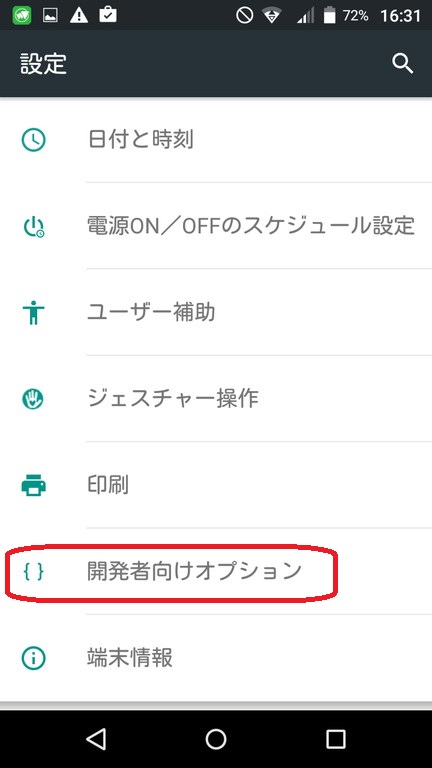The width and height of the screenshot is (432, 768).
Task: Tap the Android back navigation button
Action: (x=96, y=739)
